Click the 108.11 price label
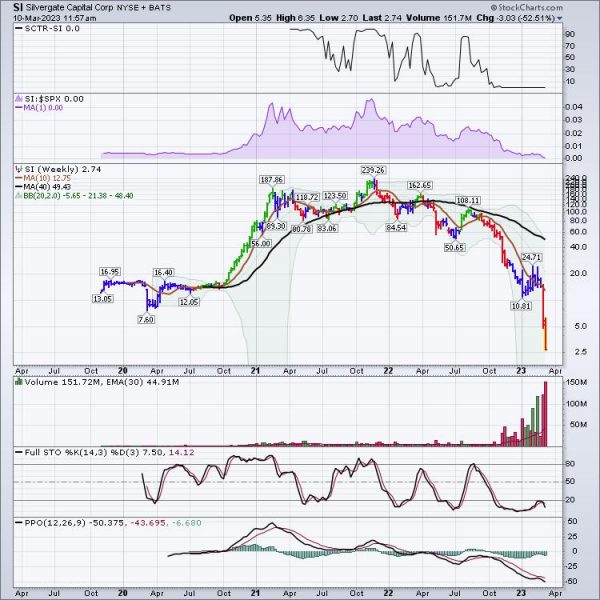The width and height of the screenshot is (600, 600). 468,201
